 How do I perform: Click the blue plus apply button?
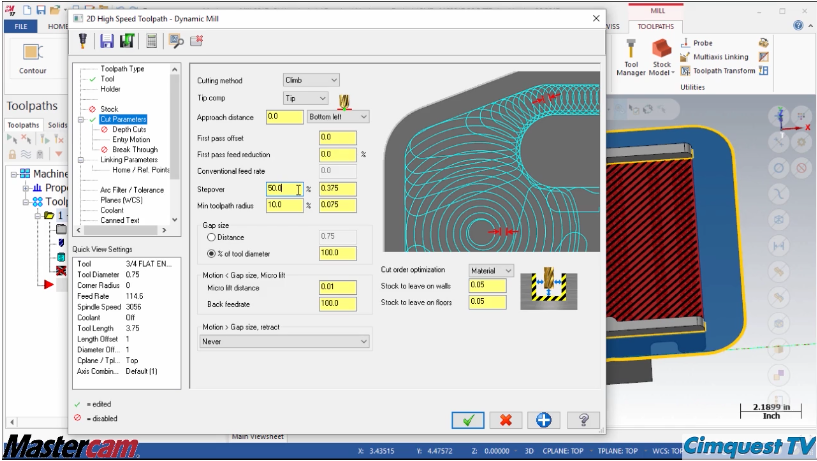click(x=543, y=420)
